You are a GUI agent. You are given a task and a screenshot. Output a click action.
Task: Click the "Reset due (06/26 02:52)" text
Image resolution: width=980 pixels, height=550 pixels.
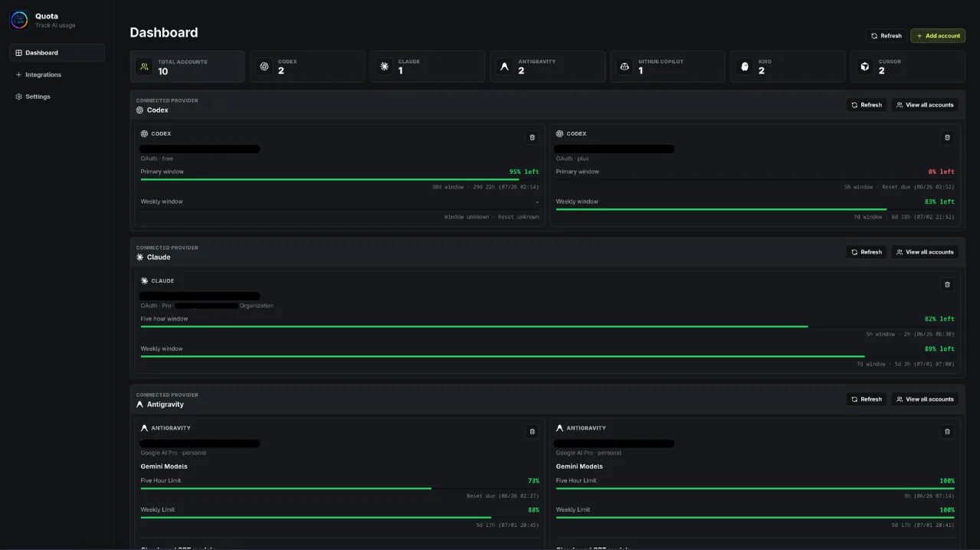click(x=918, y=187)
